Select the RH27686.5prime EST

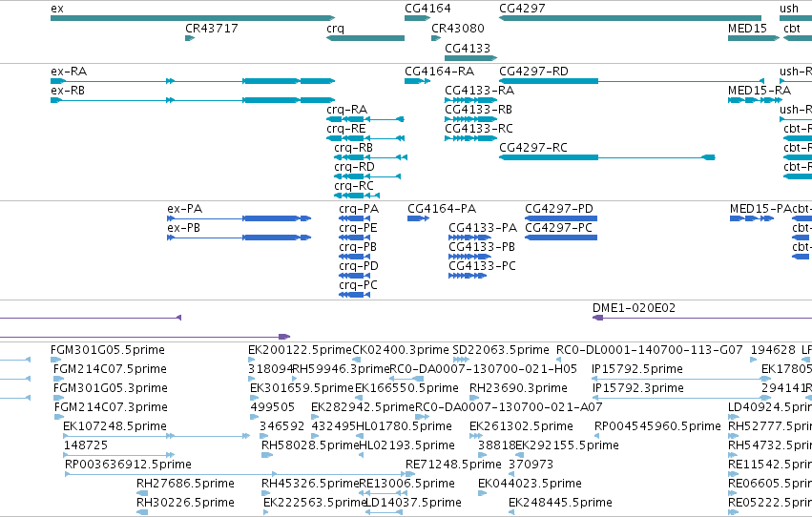coord(142,493)
